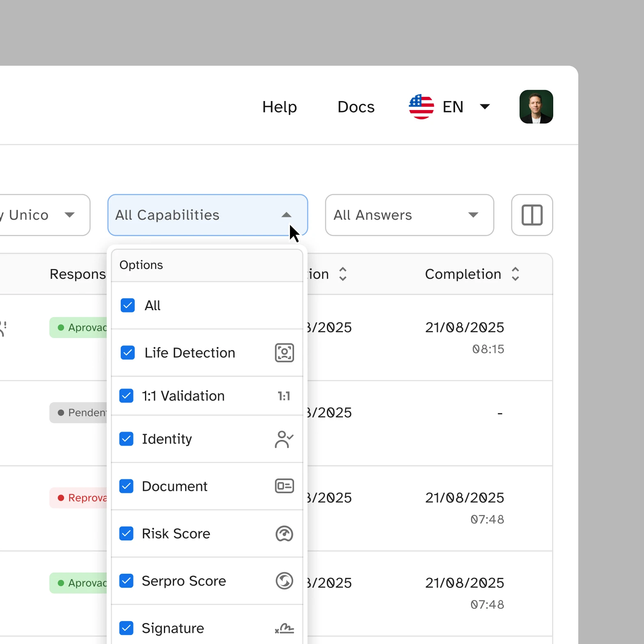Image resolution: width=644 pixels, height=644 pixels.
Task: Click the US flag language icon
Action: coord(421,107)
